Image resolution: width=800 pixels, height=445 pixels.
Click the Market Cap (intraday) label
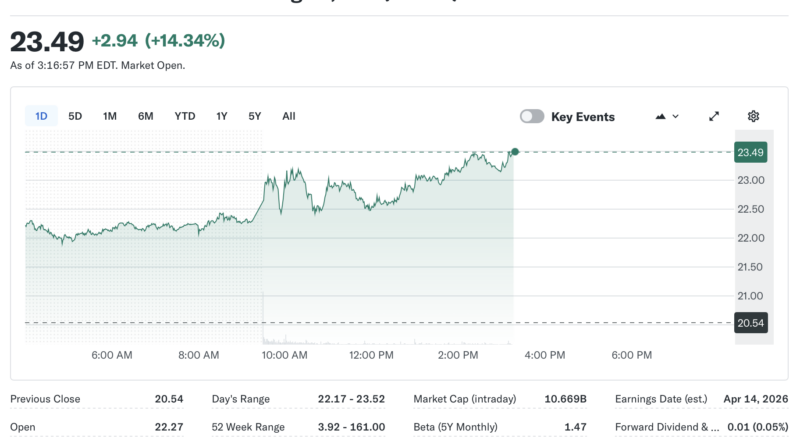click(x=465, y=399)
